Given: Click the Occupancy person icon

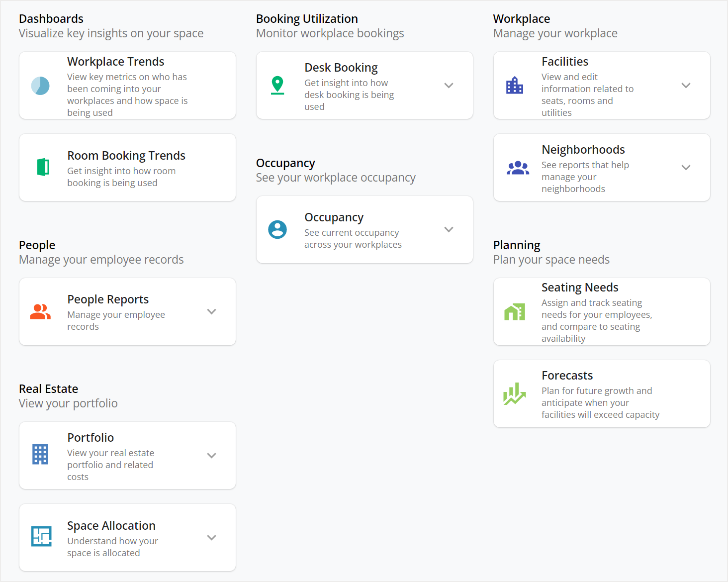Looking at the screenshot, I should click(x=277, y=229).
